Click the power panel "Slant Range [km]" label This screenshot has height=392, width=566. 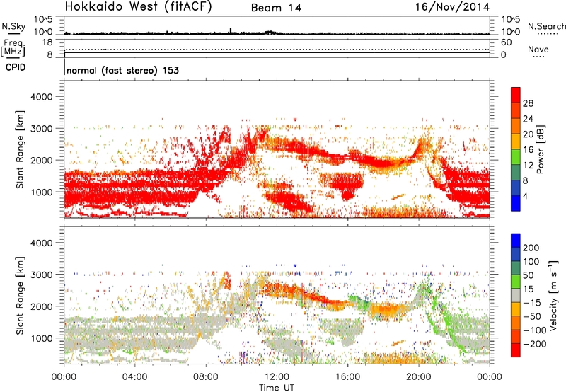pos(20,149)
